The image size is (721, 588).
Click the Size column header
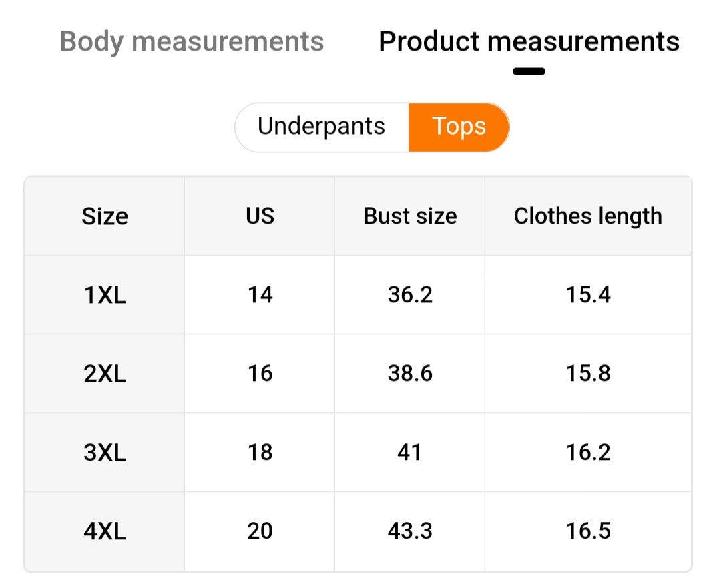coord(105,216)
